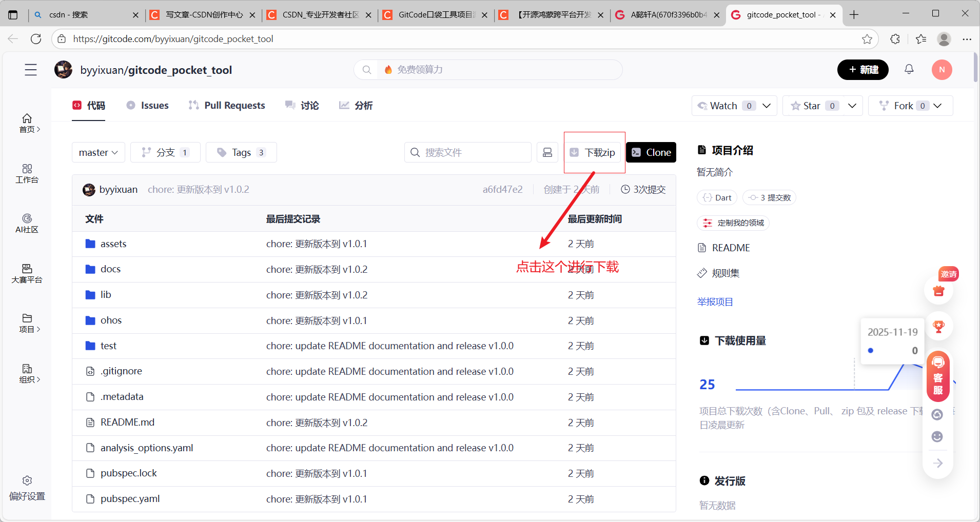Click the web IDE icon beside search
This screenshot has width=980, height=522.
pos(547,152)
